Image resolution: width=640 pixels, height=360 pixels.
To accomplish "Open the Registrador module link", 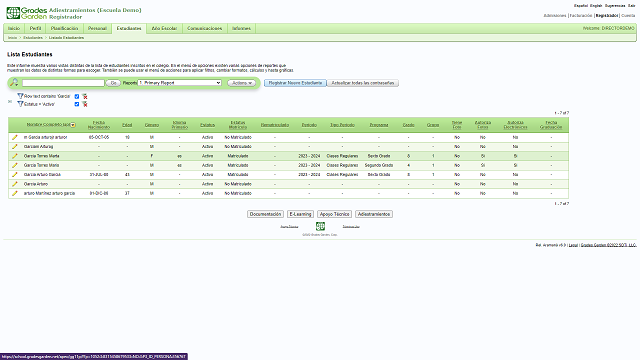I will click(607, 16).
